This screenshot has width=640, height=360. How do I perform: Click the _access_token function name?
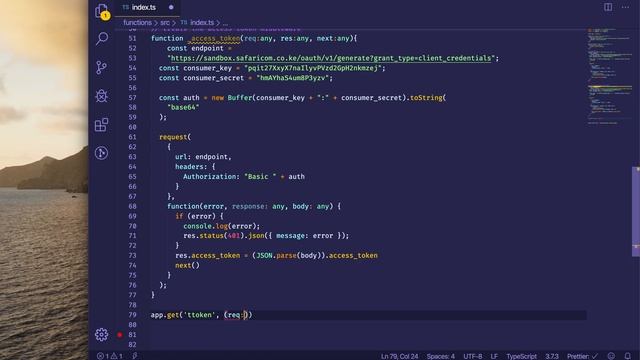click(213, 38)
